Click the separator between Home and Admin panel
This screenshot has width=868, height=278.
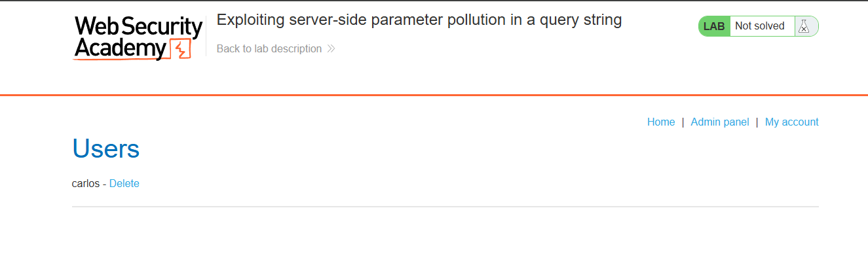pos(683,122)
